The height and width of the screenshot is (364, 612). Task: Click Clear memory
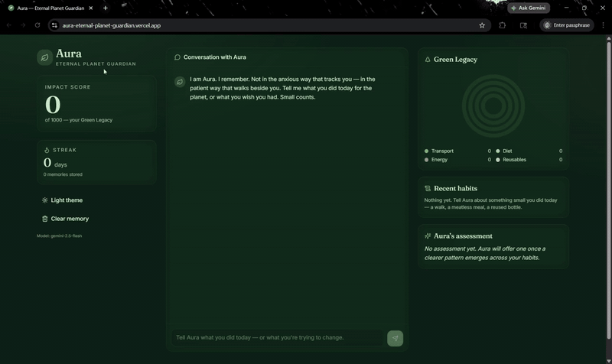66,219
